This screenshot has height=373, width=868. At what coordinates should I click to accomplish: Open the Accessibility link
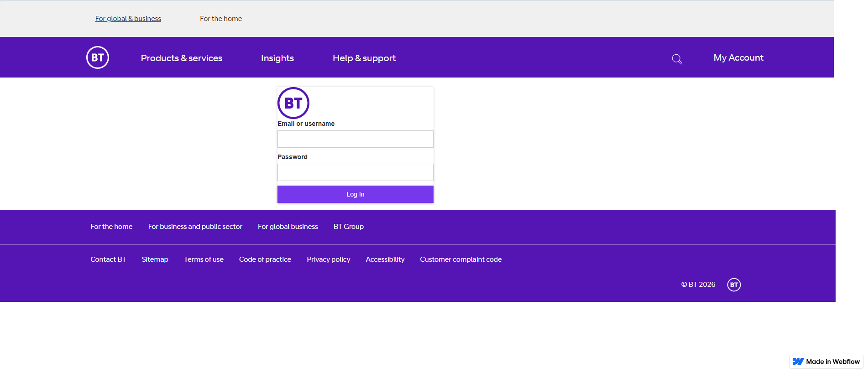[x=385, y=259]
